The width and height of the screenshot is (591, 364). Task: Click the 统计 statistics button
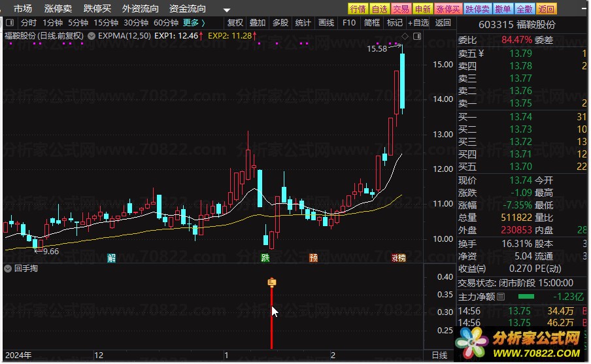click(x=303, y=23)
